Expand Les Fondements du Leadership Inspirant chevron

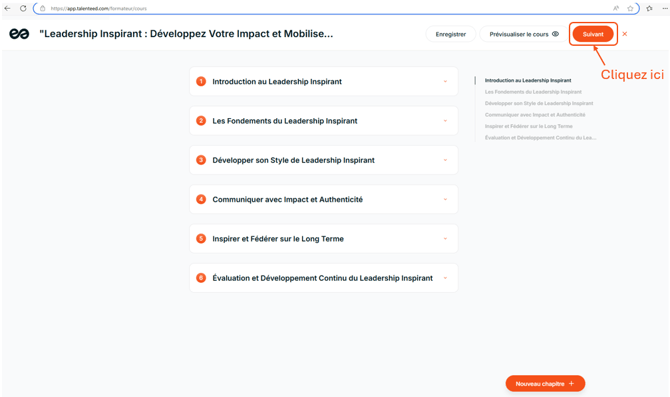pyautogui.click(x=445, y=121)
